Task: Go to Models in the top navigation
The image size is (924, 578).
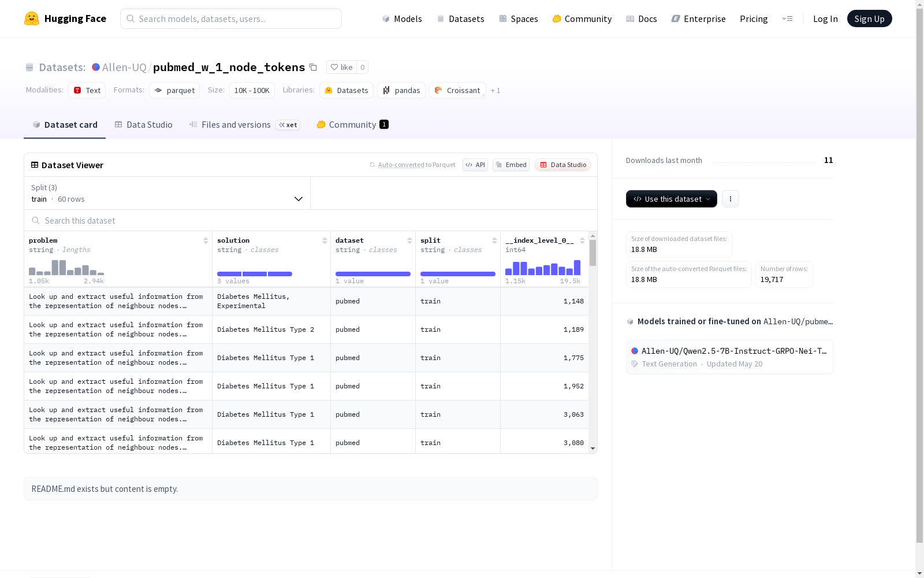Action: point(402,18)
